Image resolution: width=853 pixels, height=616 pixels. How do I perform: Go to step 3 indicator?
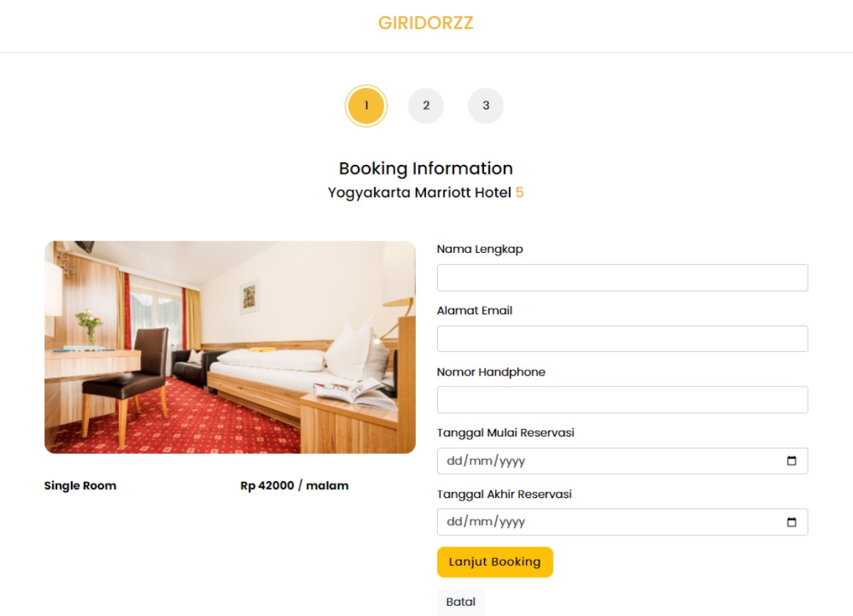(x=486, y=106)
